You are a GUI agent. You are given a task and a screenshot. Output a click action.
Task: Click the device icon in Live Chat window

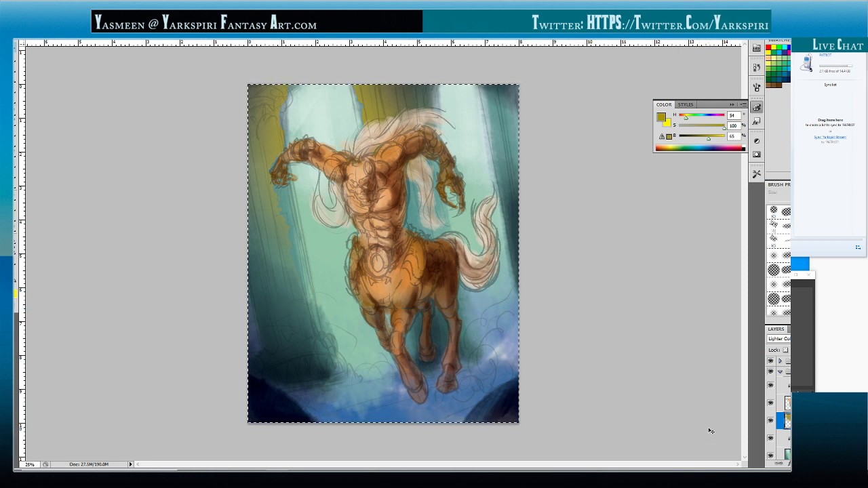[x=806, y=64]
